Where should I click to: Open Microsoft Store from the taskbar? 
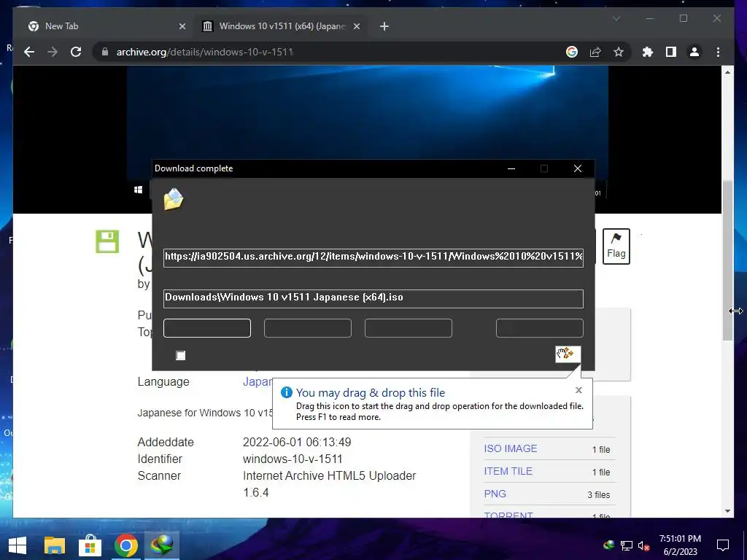[x=90, y=545]
